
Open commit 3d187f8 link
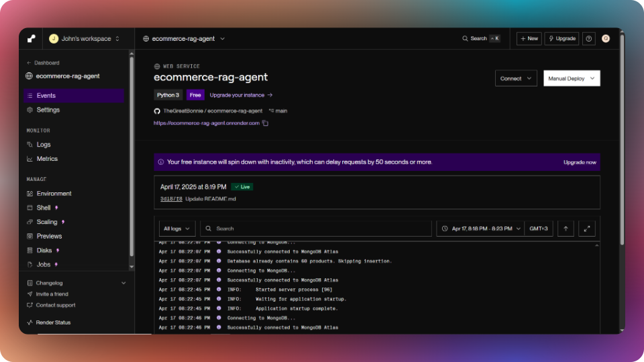pos(171,198)
